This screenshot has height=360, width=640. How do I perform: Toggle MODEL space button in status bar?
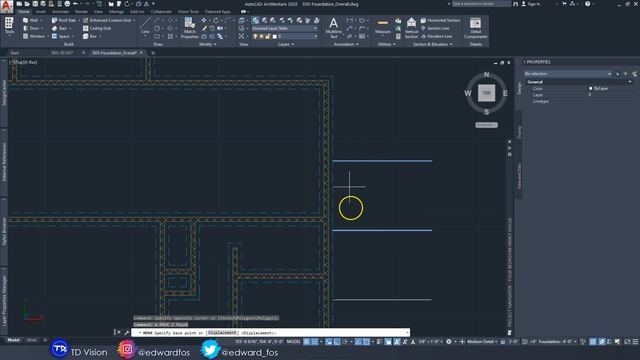tap(293, 342)
